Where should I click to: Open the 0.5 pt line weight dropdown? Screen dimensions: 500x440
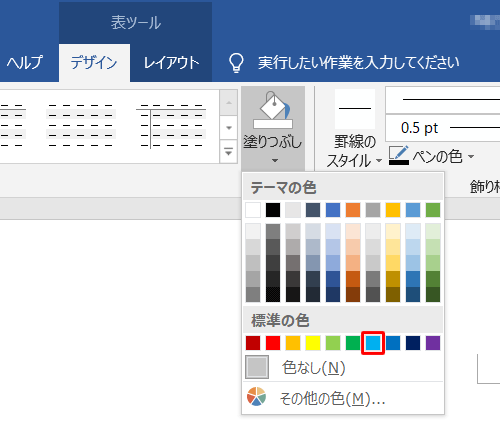[443, 128]
